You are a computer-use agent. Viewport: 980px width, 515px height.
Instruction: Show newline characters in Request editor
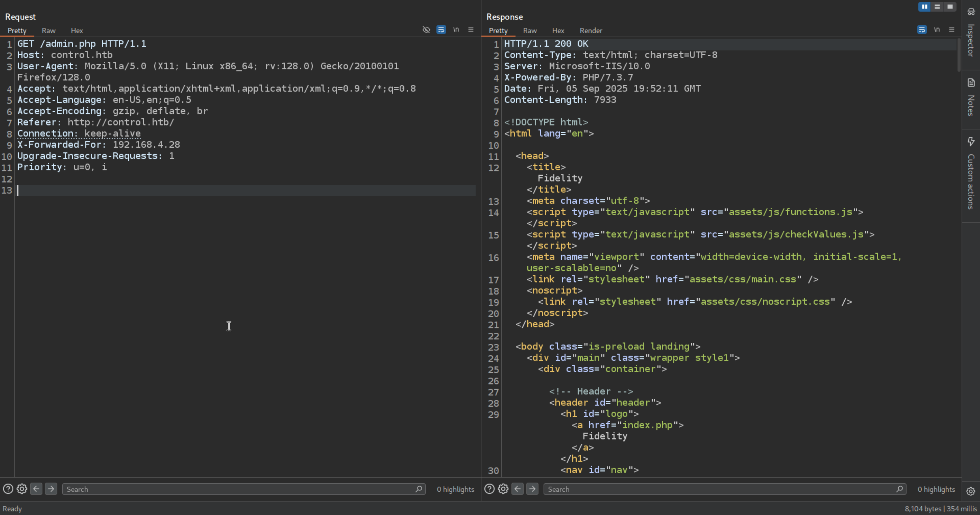coord(456,30)
